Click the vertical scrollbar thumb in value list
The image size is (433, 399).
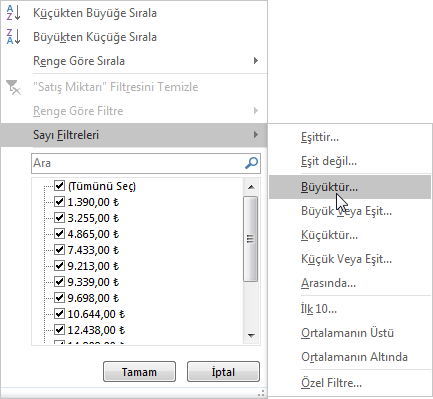pos(251,239)
